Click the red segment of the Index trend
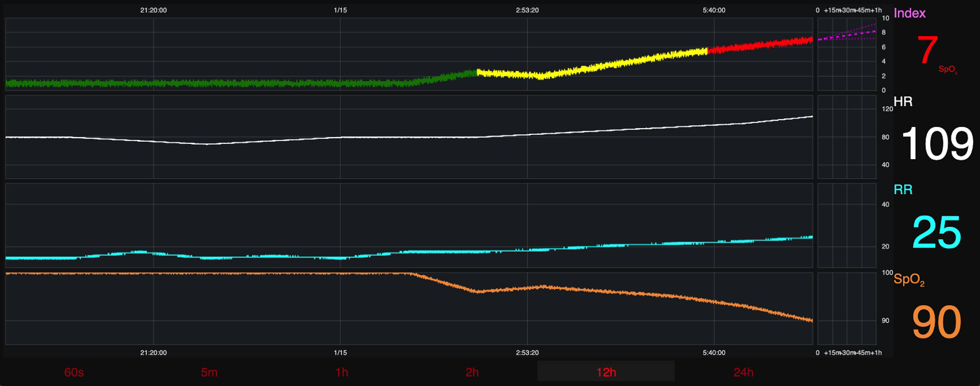 pyautogui.click(x=761, y=45)
